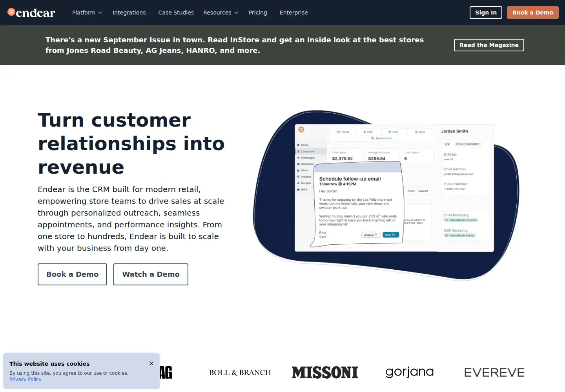Image resolution: width=565 pixels, height=392 pixels.
Task: Click the 'Turn customer relationships into revenue' heading
Action: coord(131,143)
